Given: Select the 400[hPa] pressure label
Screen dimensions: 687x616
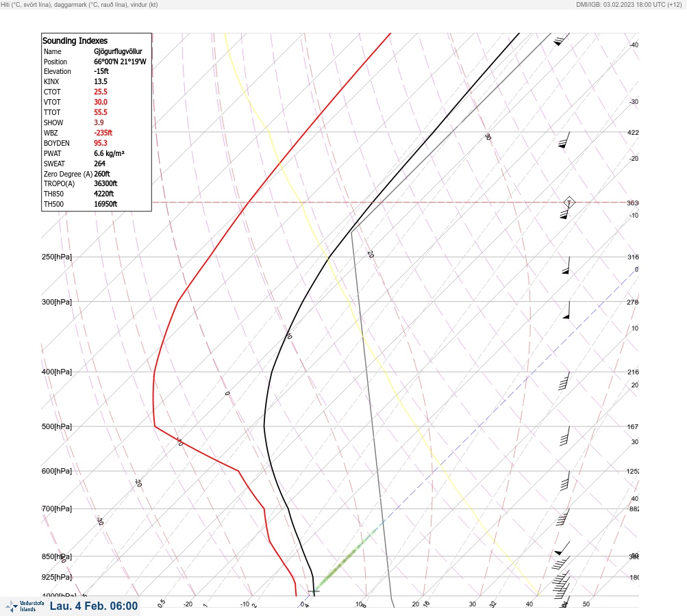Looking at the screenshot, I should point(57,372).
